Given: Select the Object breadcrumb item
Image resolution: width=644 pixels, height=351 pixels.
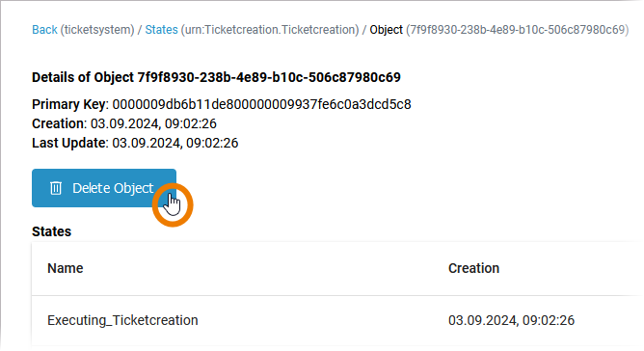Looking at the screenshot, I should click(x=386, y=30).
